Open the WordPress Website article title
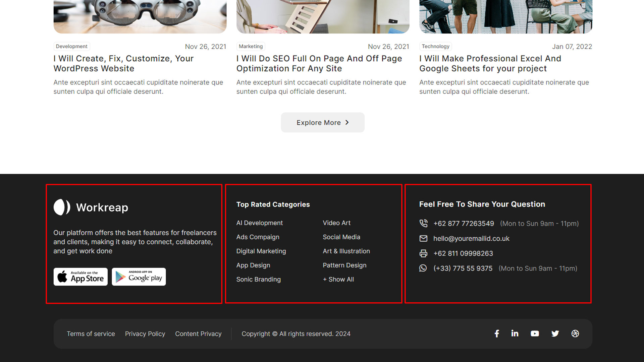Image resolution: width=644 pixels, height=362 pixels. [123, 63]
